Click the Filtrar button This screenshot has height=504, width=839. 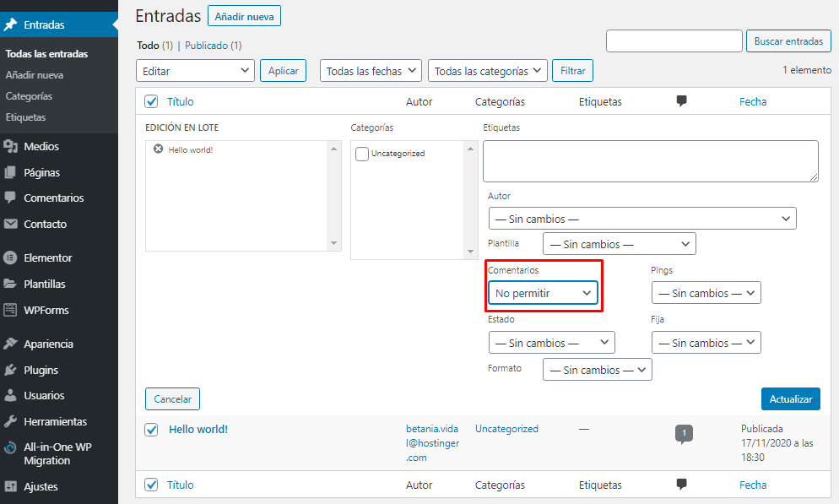click(572, 71)
